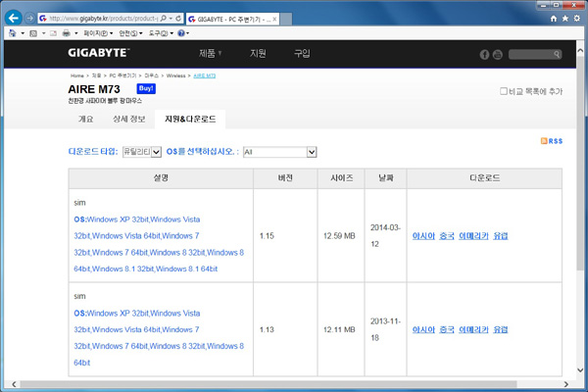Open the RSS feed link
588x392 pixels.
pyautogui.click(x=552, y=141)
